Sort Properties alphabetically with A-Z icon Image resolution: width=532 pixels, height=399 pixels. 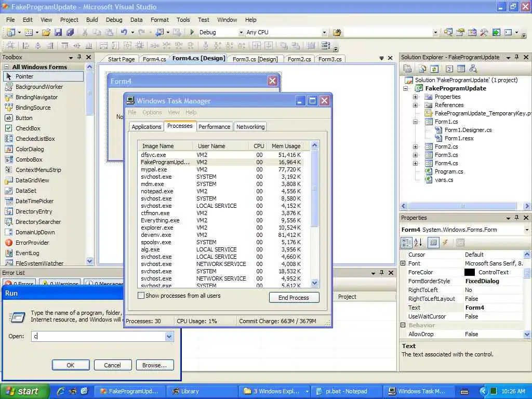(418, 242)
